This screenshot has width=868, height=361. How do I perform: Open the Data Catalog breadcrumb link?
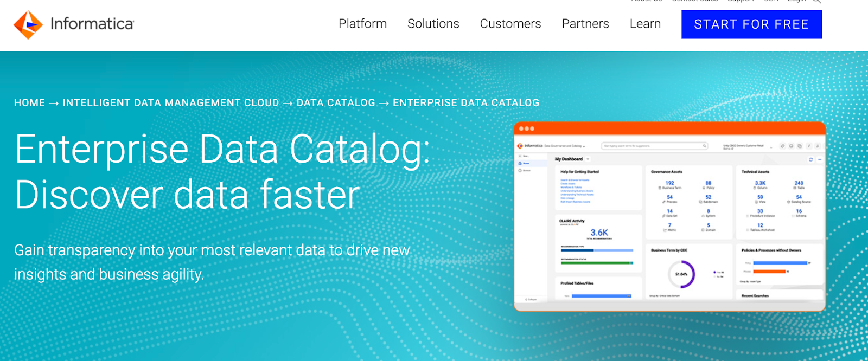[x=336, y=103]
